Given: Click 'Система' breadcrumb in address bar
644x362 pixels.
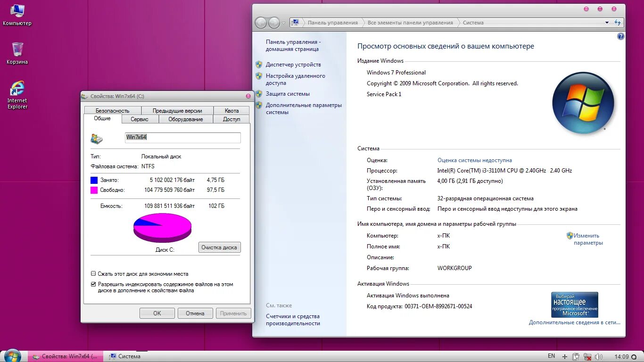Looking at the screenshot, I should (473, 23).
